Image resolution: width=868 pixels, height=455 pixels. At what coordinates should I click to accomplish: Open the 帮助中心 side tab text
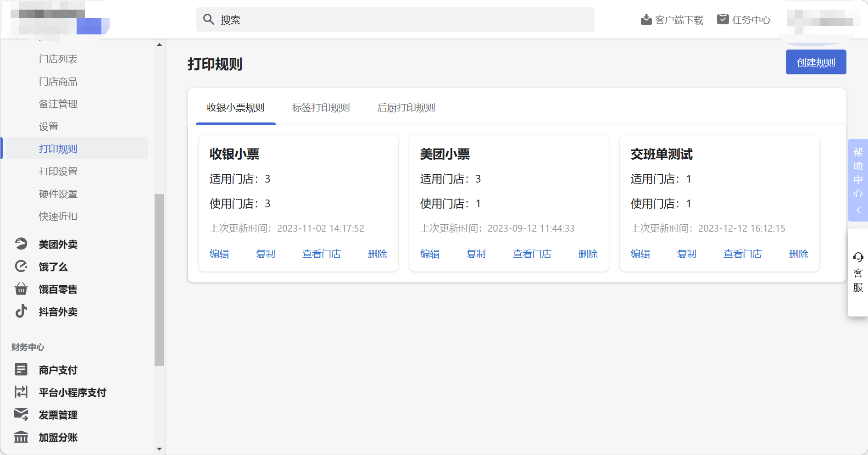point(858,172)
